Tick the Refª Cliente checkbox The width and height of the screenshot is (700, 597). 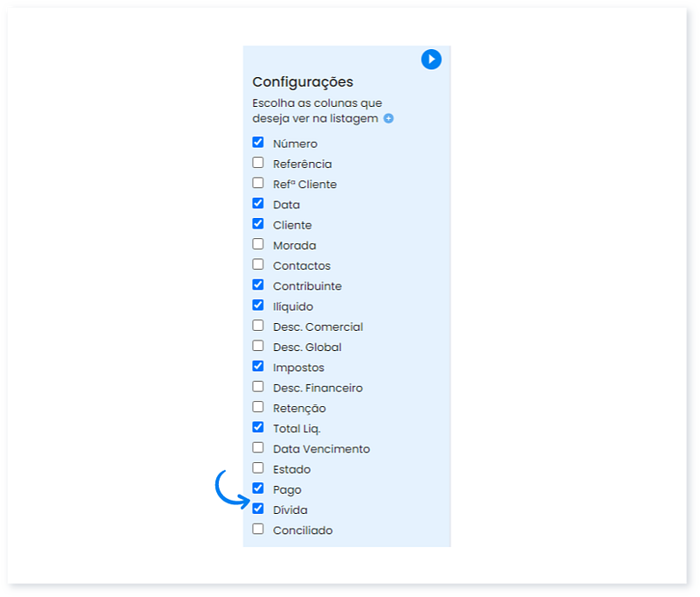[x=258, y=183]
